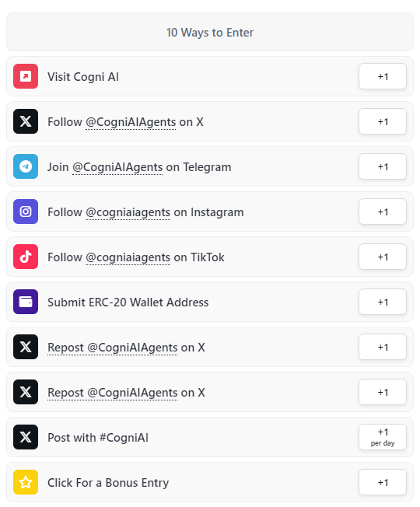Click the X icon beside Post with #CogniAI

26,437
